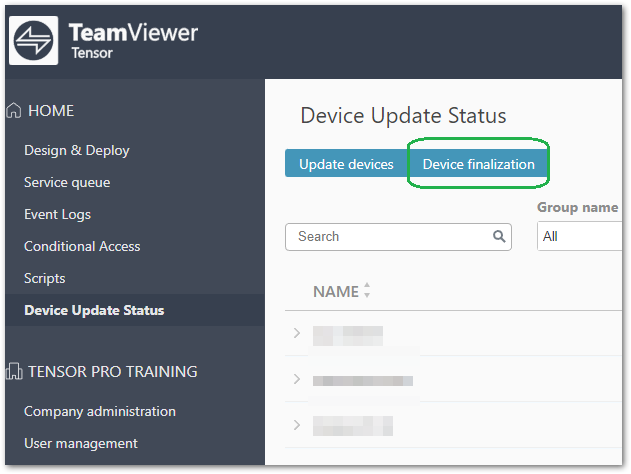Open User management in sidebar
The width and height of the screenshot is (631, 474).
pyautogui.click(x=81, y=443)
